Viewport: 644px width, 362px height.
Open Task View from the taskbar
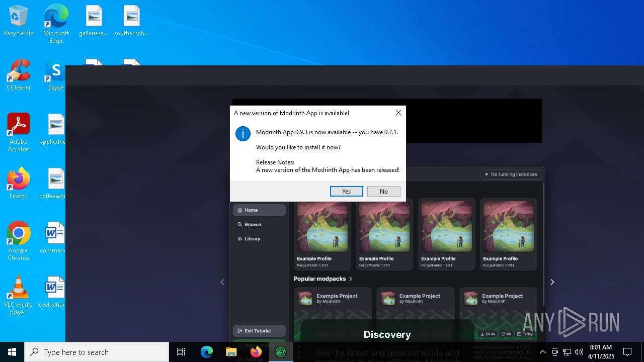tap(181, 352)
